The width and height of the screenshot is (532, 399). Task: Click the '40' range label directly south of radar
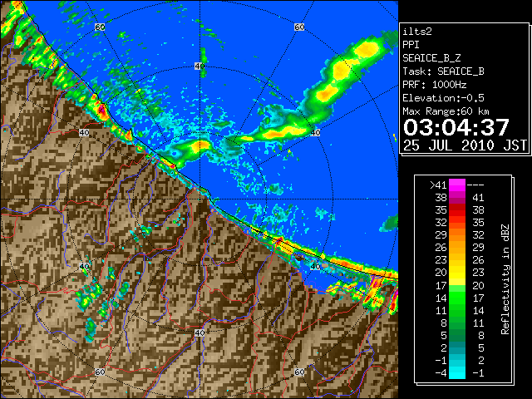coord(199,332)
